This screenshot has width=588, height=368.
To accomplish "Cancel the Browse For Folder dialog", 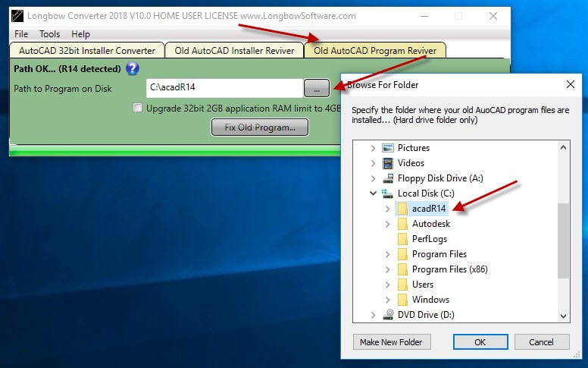I will click(542, 342).
